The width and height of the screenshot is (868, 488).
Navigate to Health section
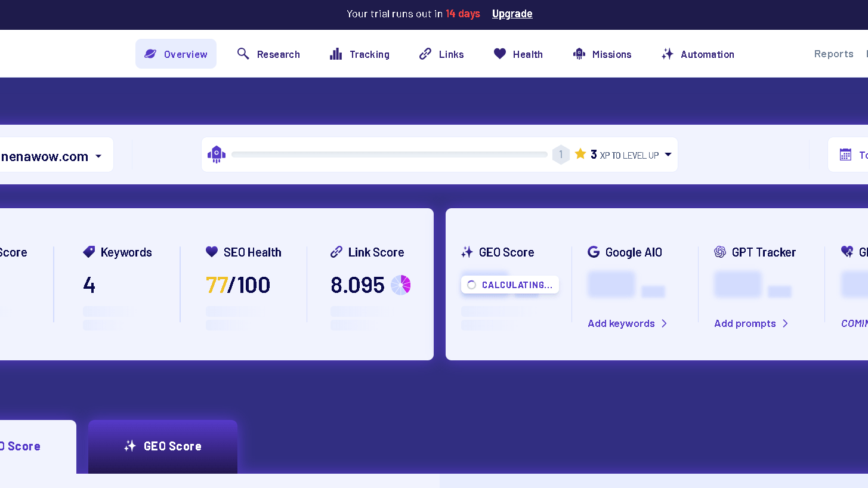[x=518, y=54]
